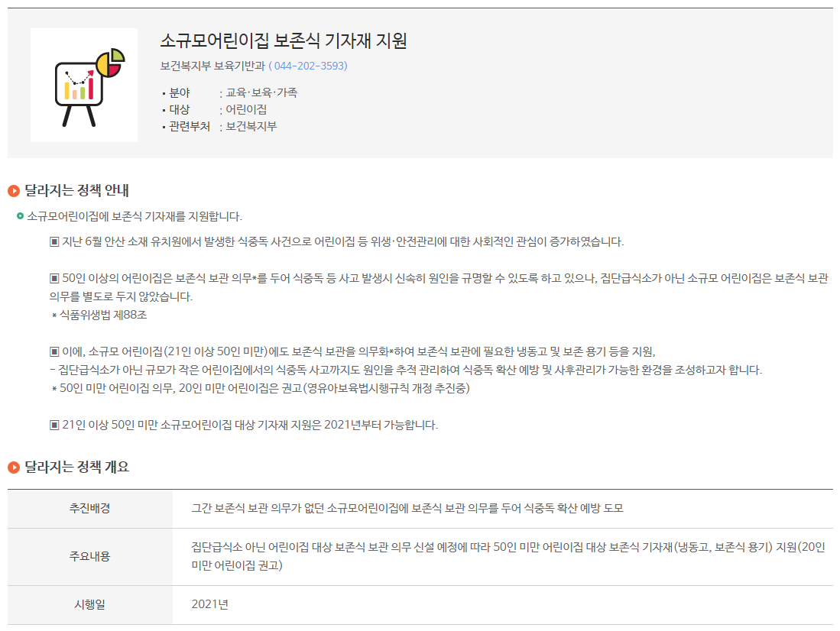Click the 식품위생법 제88조 footnote text
The image size is (840, 631).
tap(103, 315)
